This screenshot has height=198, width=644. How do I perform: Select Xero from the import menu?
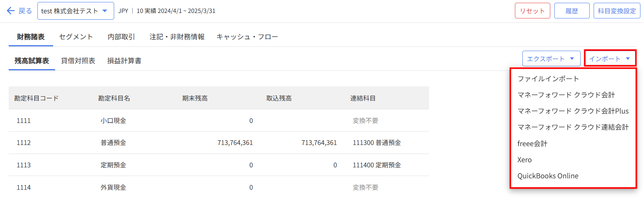[x=524, y=160]
